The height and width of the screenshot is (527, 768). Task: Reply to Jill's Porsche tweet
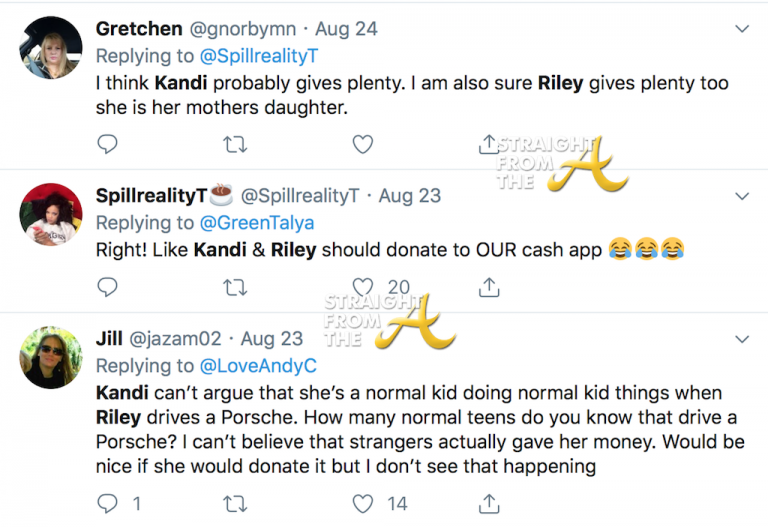[x=108, y=502]
